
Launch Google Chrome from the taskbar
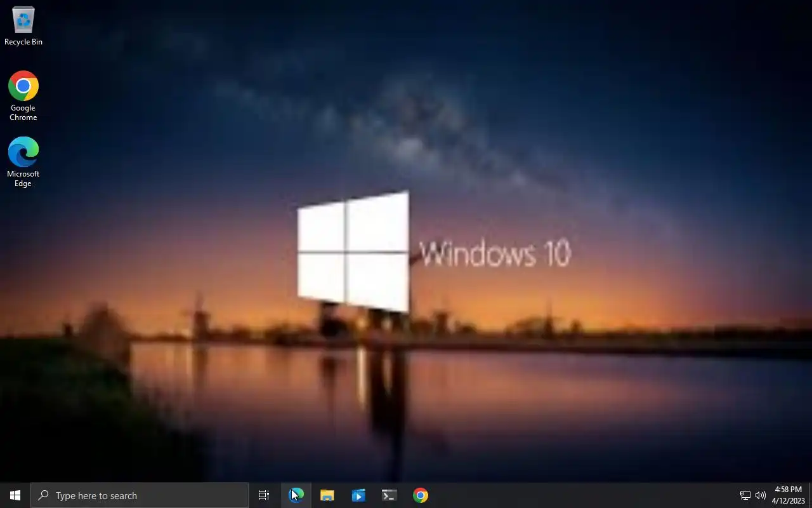(x=421, y=495)
